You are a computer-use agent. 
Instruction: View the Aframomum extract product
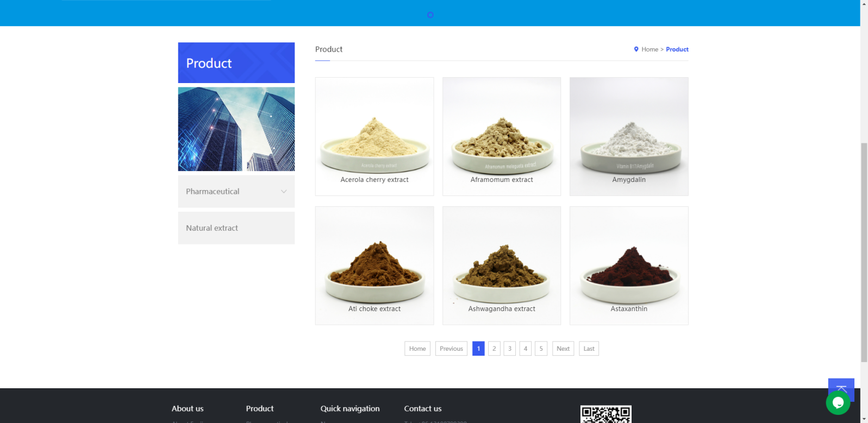click(502, 136)
